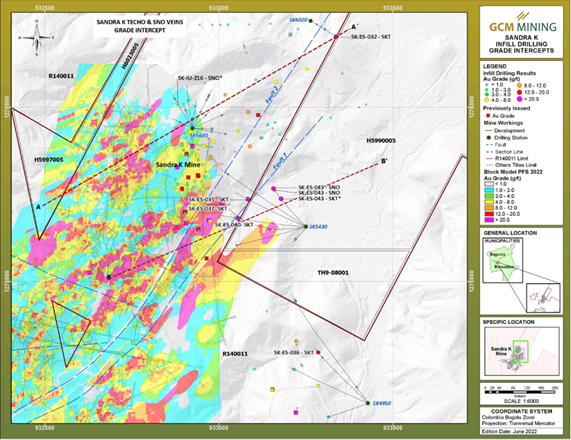The height and width of the screenshot is (440, 571).
Task: Click the section endpoint label B'
Action: click(x=384, y=161)
